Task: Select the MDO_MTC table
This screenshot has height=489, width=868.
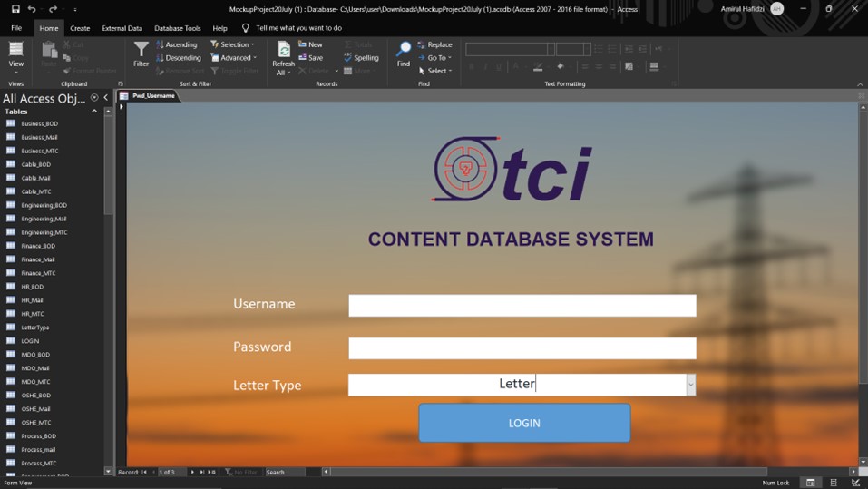Action: coord(35,382)
